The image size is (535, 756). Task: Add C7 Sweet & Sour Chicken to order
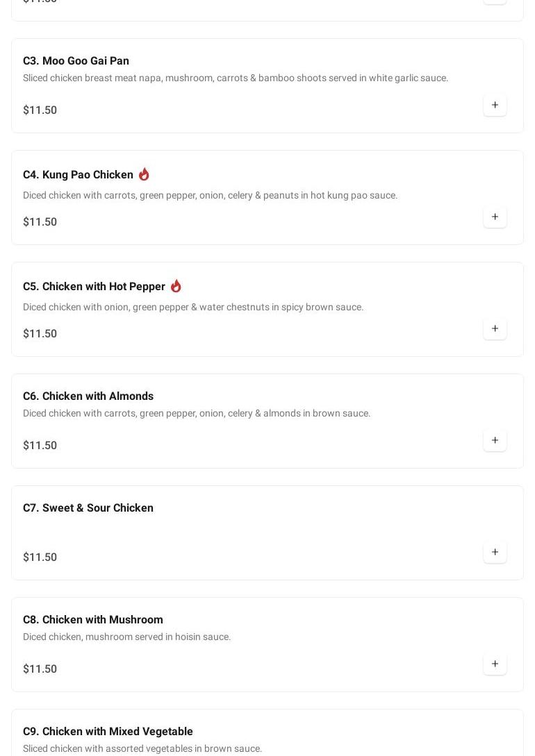pyautogui.click(x=495, y=553)
